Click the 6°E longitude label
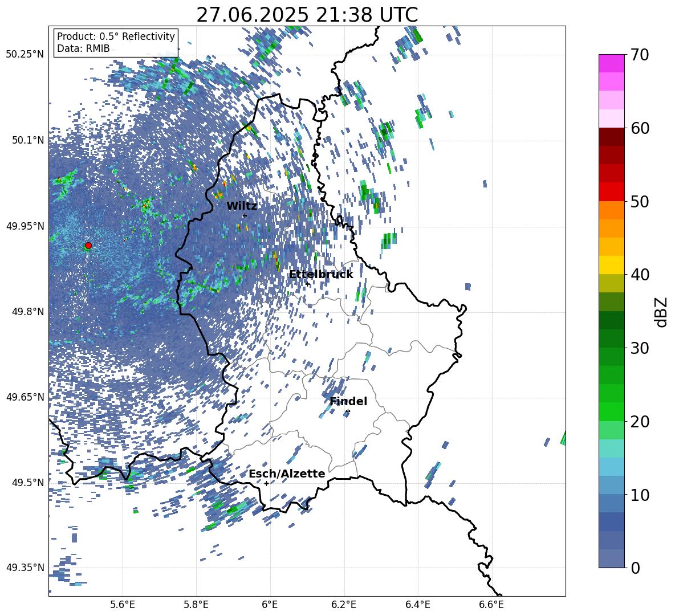Viewport: 675px width, 616px height. pos(270,605)
